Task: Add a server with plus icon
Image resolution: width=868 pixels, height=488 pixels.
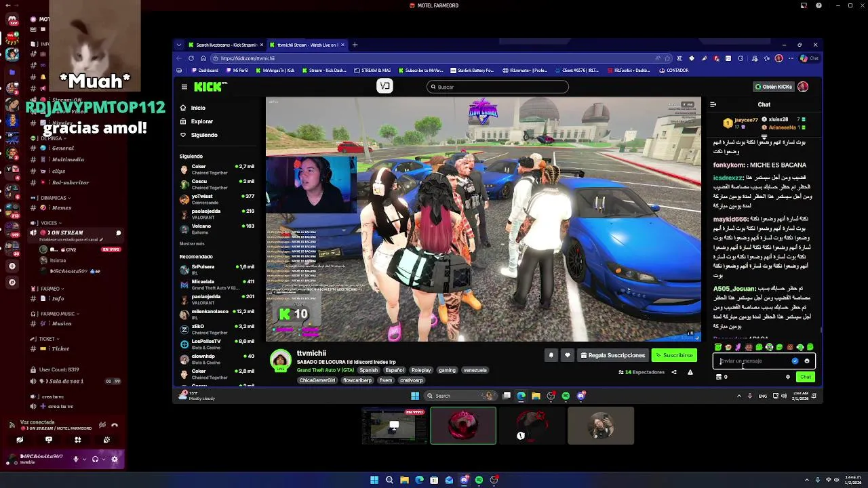Action: pos(12,266)
